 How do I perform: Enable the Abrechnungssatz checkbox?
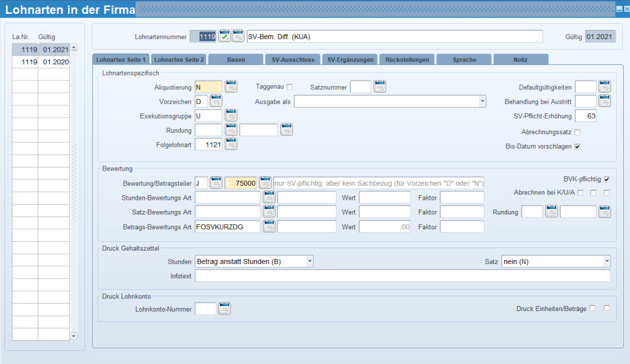pos(577,132)
